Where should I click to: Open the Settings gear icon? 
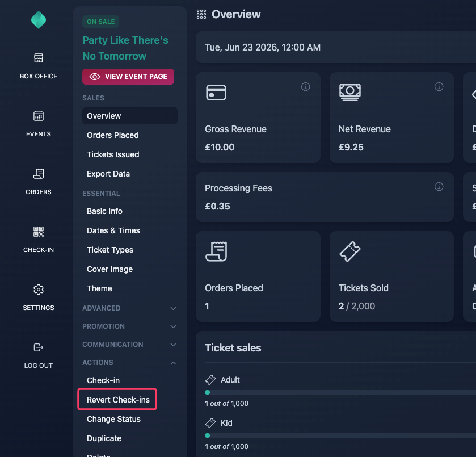point(39,290)
